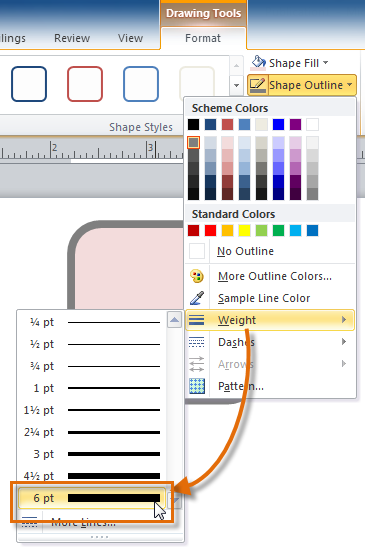Click the Sample Line Color eyedropper icon
This screenshot has width=365, height=560.
tap(197, 298)
